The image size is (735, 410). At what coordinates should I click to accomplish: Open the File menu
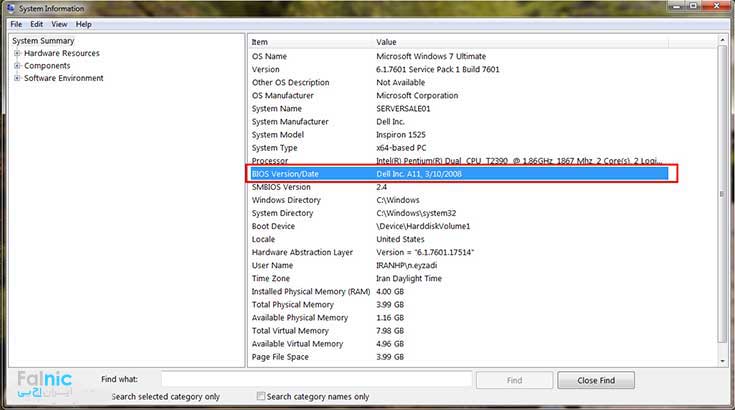click(16, 24)
